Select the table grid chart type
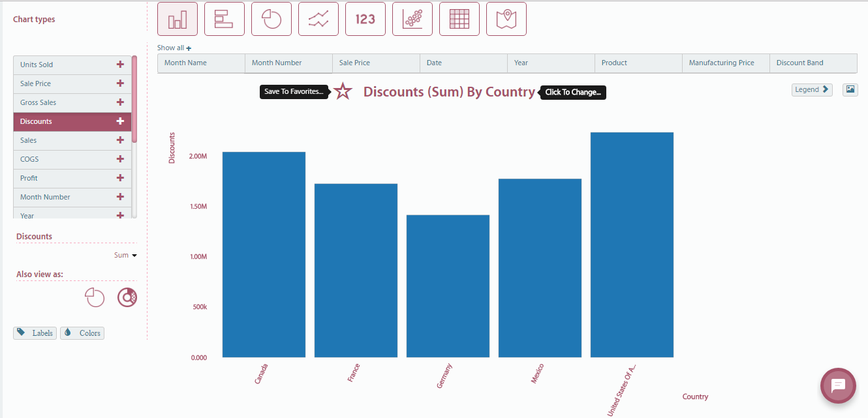The height and width of the screenshot is (418, 868). (x=459, y=19)
